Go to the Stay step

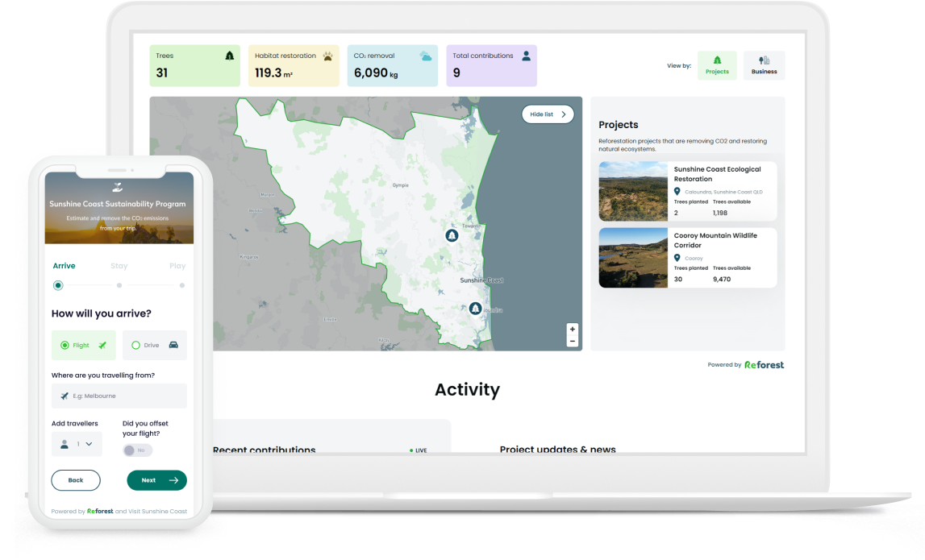(x=119, y=266)
